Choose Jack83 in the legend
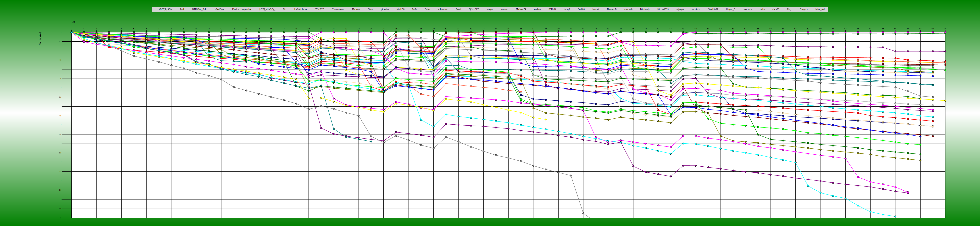 776,9
